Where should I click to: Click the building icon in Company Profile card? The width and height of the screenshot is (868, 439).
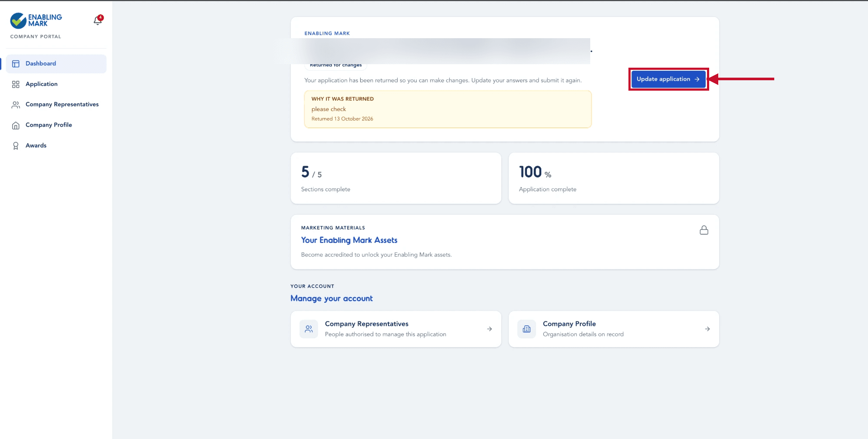[x=526, y=329]
